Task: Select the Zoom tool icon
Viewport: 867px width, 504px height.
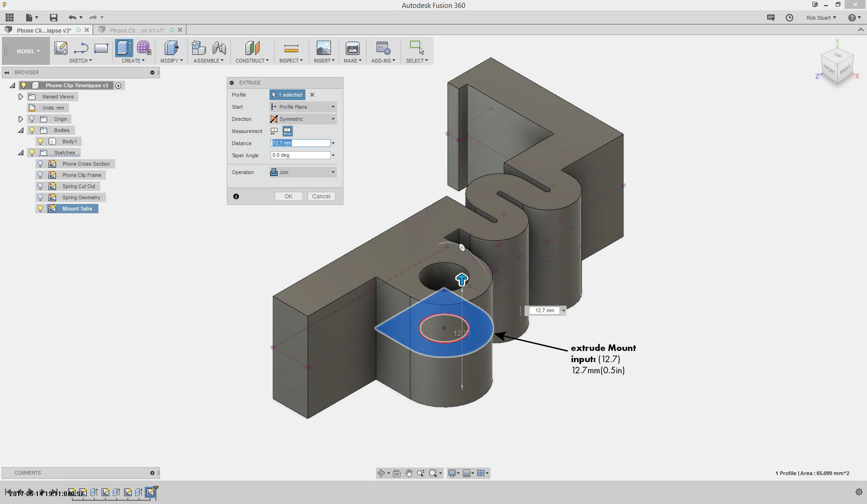Action: (x=421, y=473)
